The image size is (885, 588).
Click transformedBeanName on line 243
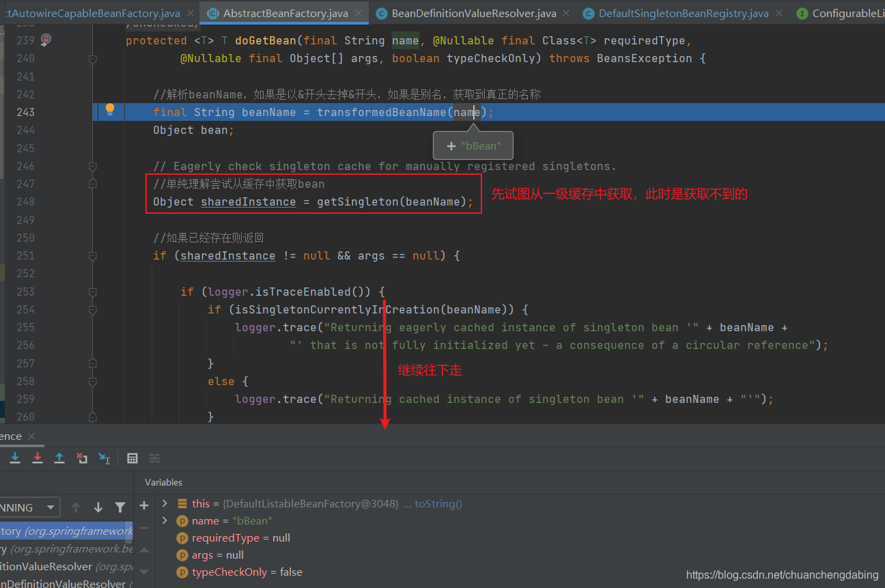point(382,112)
